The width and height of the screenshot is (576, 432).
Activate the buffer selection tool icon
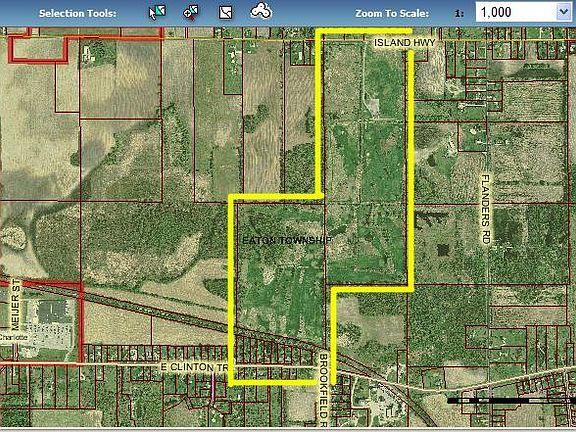[261, 11]
